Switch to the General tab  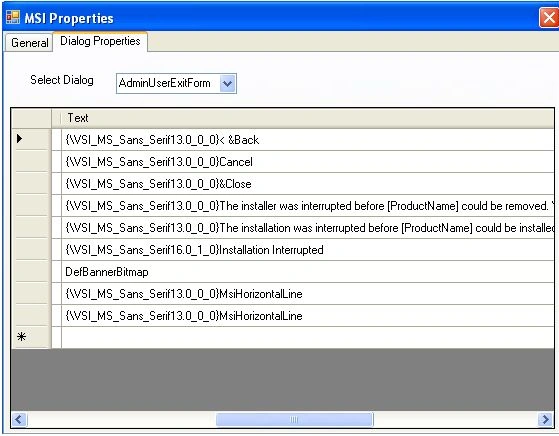pyautogui.click(x=29, y=43)
